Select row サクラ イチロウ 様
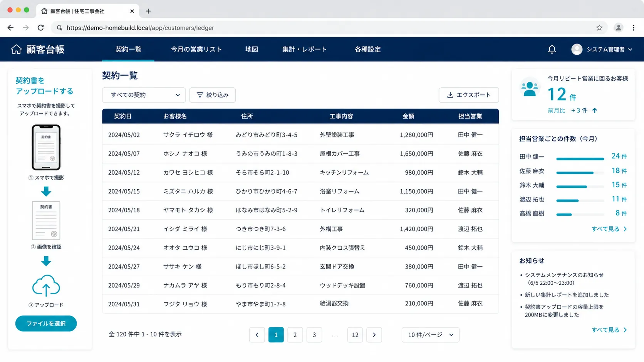Screen dimensions: 644x362 300,135
